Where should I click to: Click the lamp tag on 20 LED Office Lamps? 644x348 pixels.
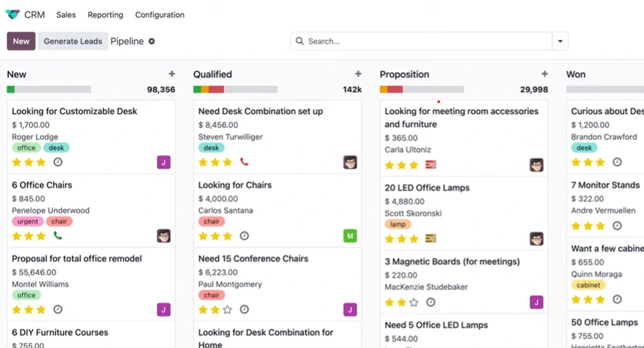click(x=397, y=224)
